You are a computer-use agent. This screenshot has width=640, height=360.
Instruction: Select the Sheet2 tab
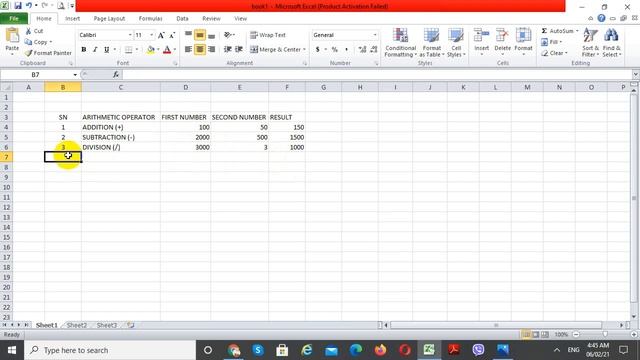[77, 325]
